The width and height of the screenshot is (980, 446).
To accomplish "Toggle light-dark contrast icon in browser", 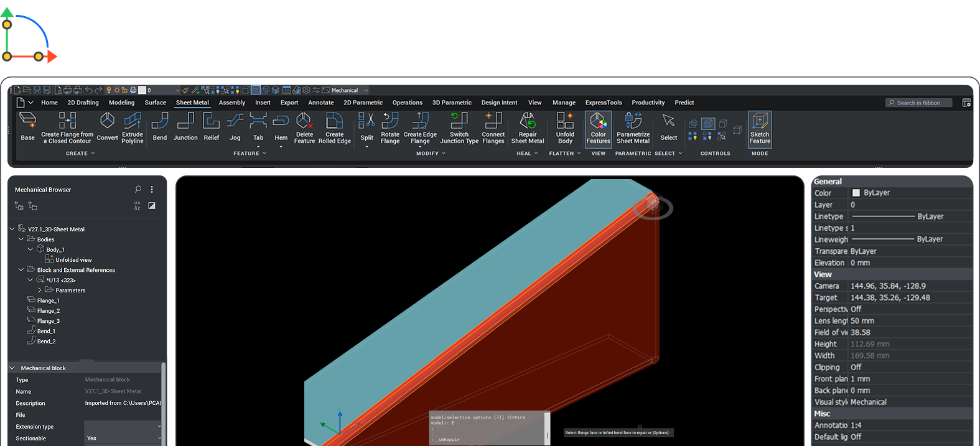I will [x=152, y=205].
